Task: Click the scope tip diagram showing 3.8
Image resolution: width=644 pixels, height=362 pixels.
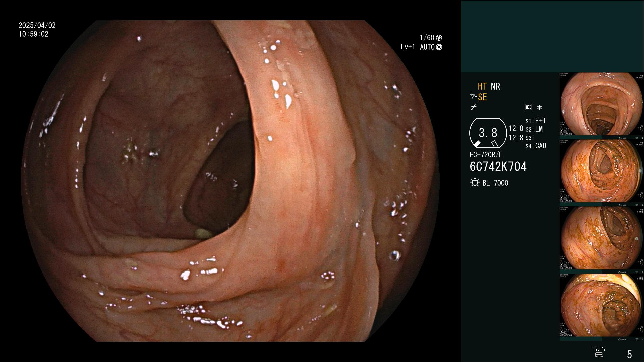Action: (488, 133)
